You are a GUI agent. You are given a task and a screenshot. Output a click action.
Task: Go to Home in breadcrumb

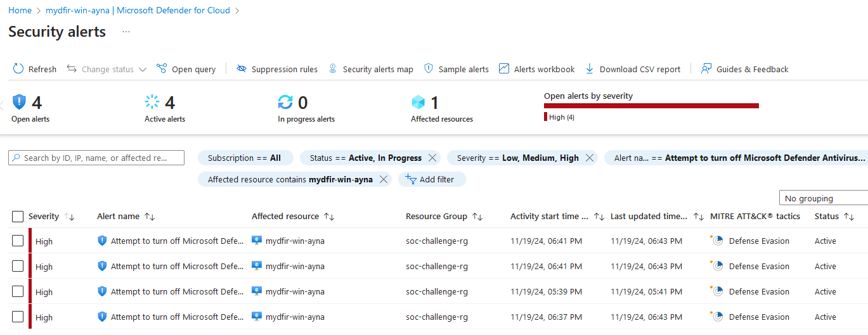click(x=20, y=11)
